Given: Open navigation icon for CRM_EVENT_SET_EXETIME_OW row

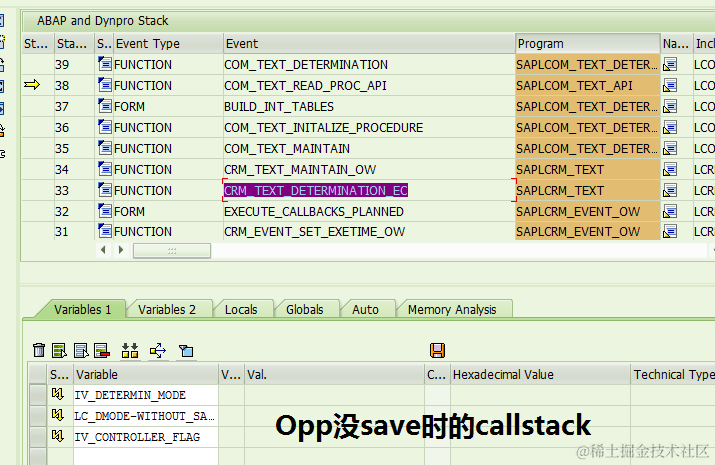Looking at the screenshot, I should click(x=670, y=231).
